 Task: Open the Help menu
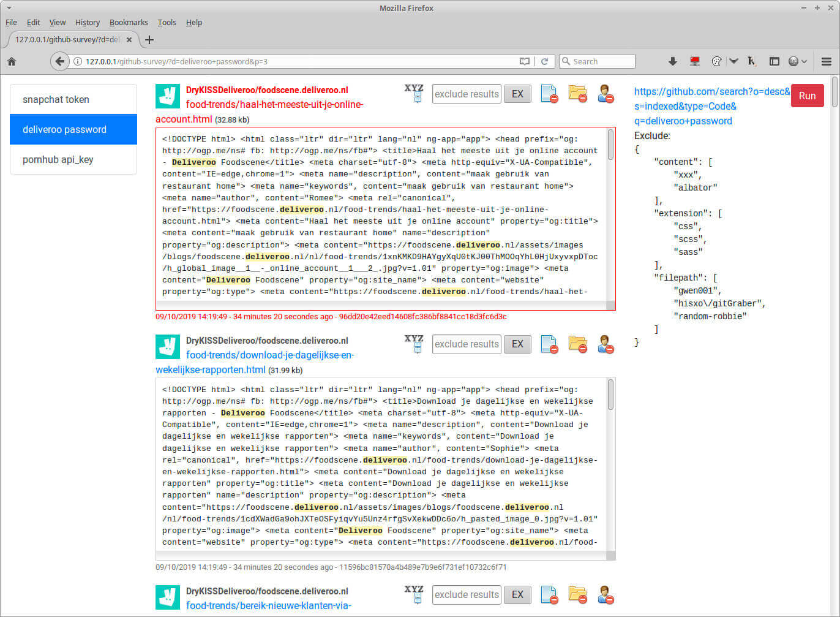pyautogui.click(x=194, y=22)
